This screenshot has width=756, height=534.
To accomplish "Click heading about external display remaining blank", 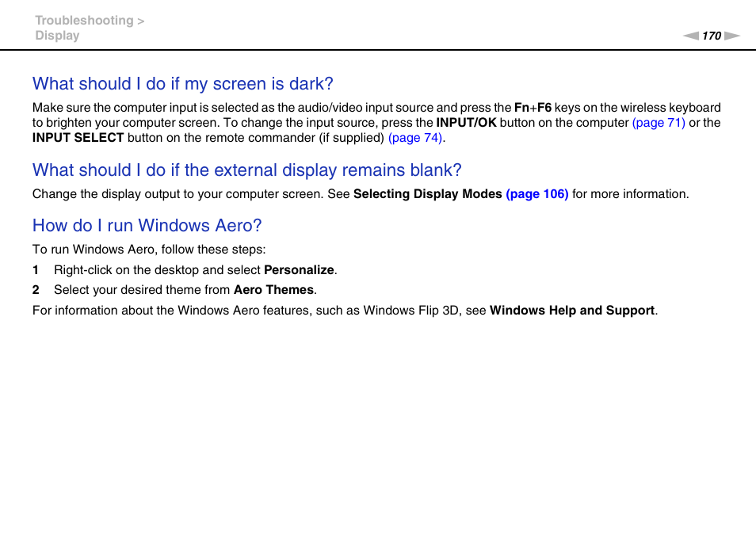I will point(247,170).
